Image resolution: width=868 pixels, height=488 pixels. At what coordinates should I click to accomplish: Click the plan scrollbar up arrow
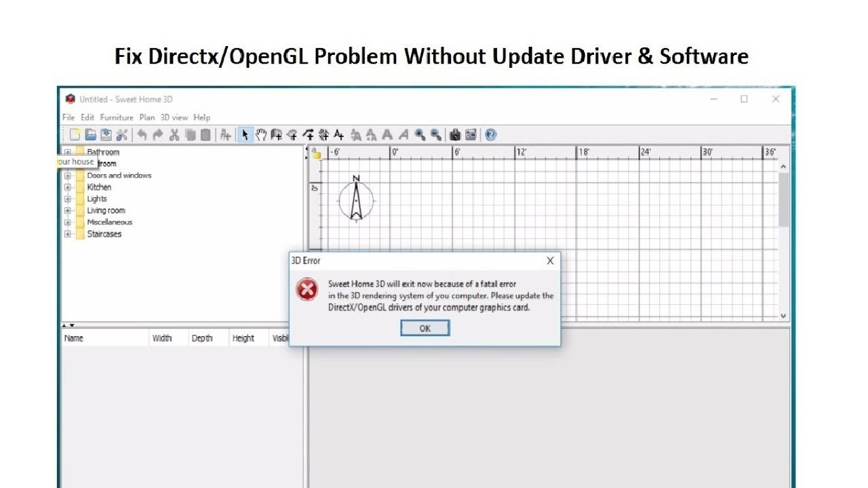[784, 166]
